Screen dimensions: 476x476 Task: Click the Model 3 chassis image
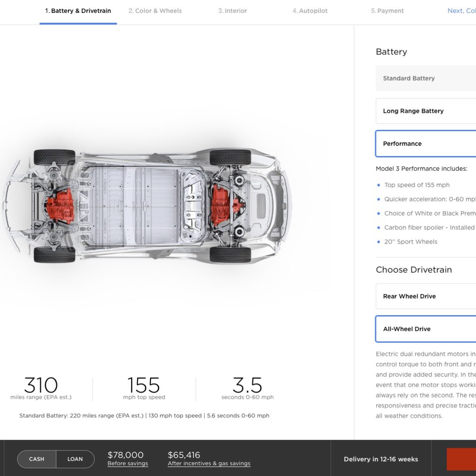147,206
